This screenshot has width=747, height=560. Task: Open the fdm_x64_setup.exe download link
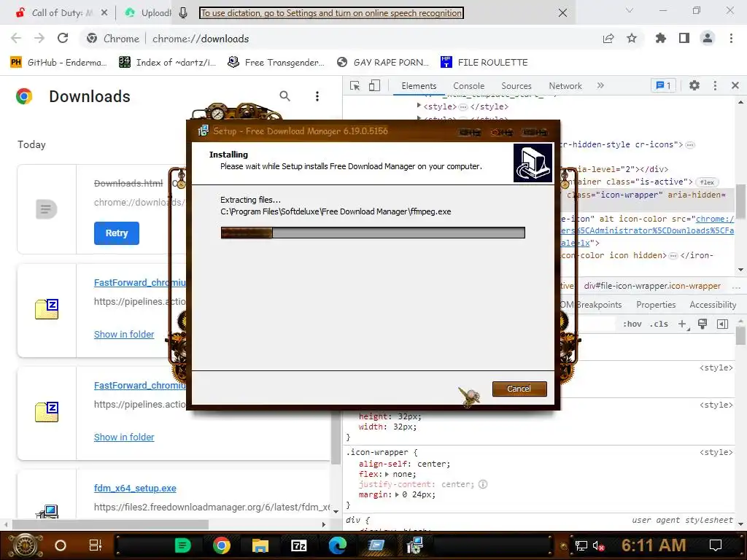tap(135, 488)
